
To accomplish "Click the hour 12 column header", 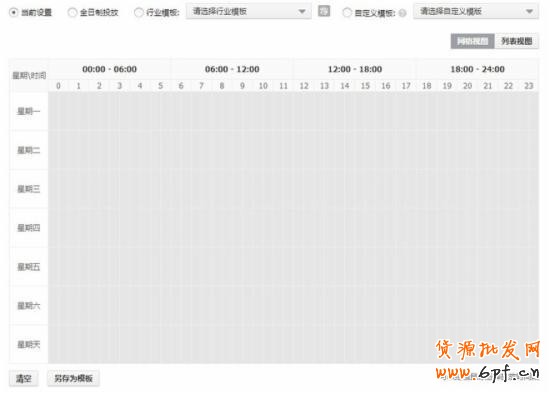I will (304, 86).
